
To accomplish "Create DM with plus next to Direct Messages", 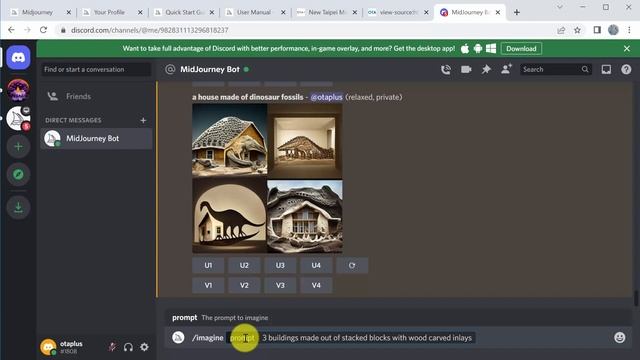I will 143,120.
